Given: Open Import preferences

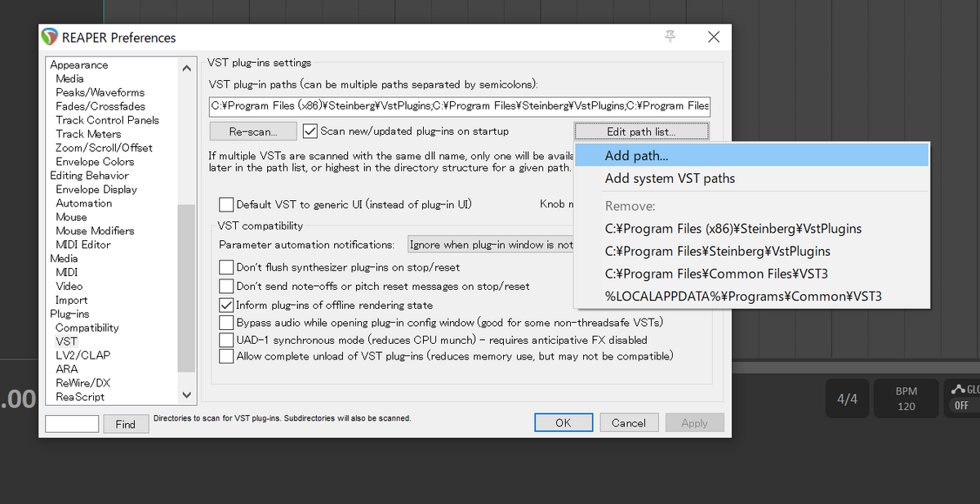Looking at the screenshot, I should point(71,301).
